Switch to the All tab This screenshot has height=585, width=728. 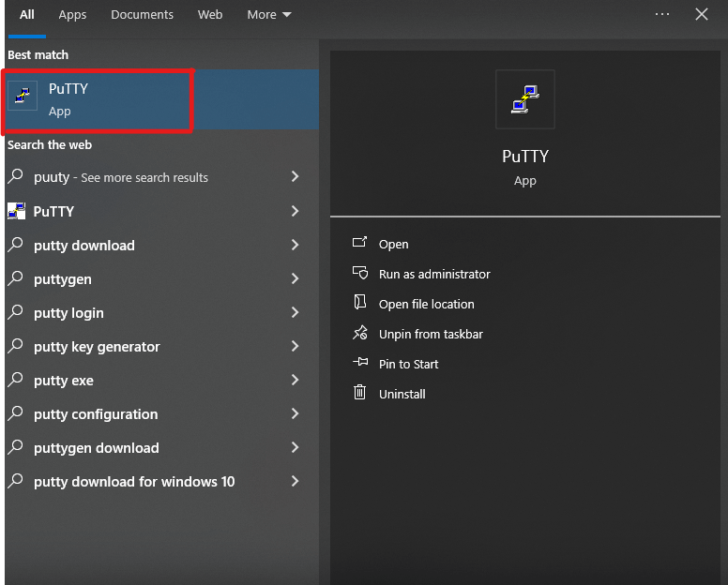point(27,15)
